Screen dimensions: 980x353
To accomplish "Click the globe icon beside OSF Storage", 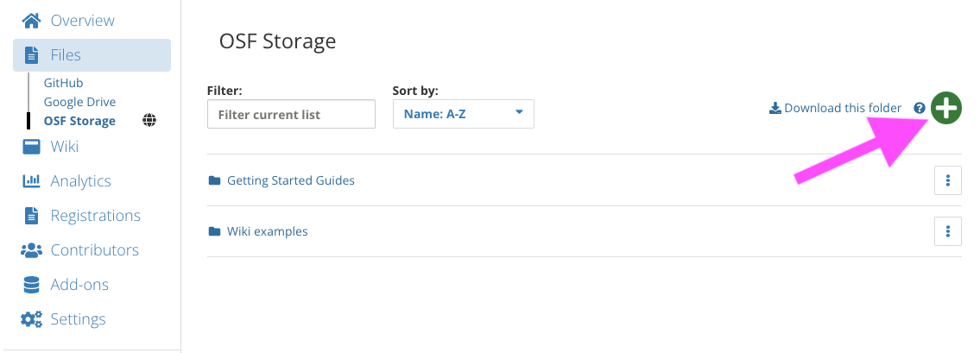I will [x=149, y=121].
